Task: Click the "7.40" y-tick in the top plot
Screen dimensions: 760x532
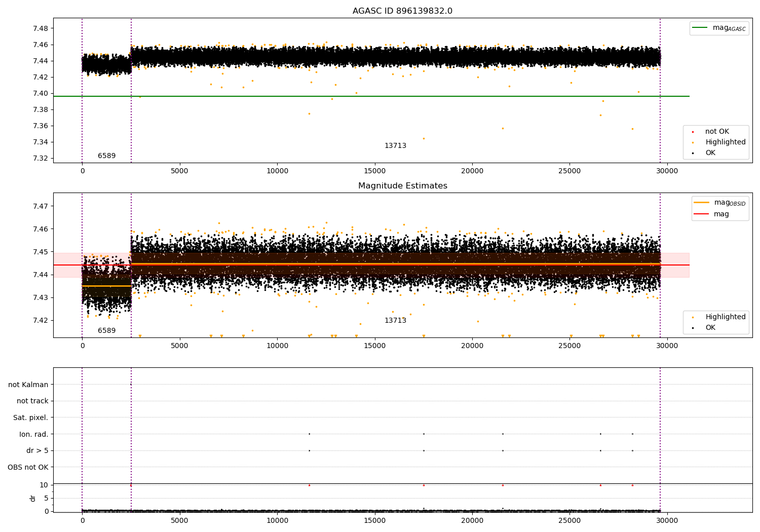Action: (40, 93)
